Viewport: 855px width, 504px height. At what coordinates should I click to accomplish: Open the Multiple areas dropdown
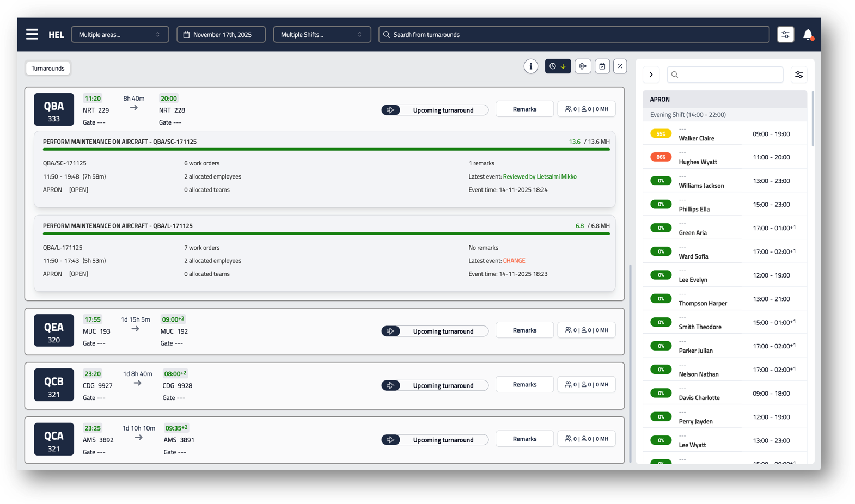coord(120,34)
